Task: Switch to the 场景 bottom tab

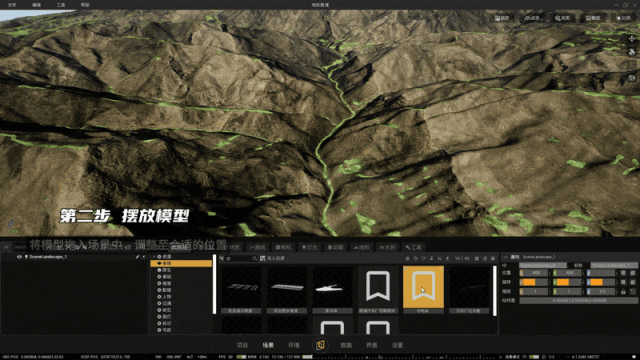Action: tap(268, 345)
